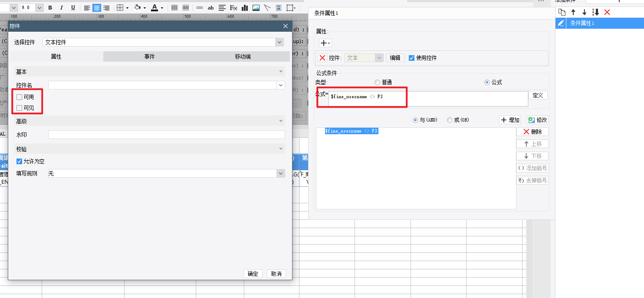Toggle underline text formatting
The image size is (644, 298).
[73, 8]
